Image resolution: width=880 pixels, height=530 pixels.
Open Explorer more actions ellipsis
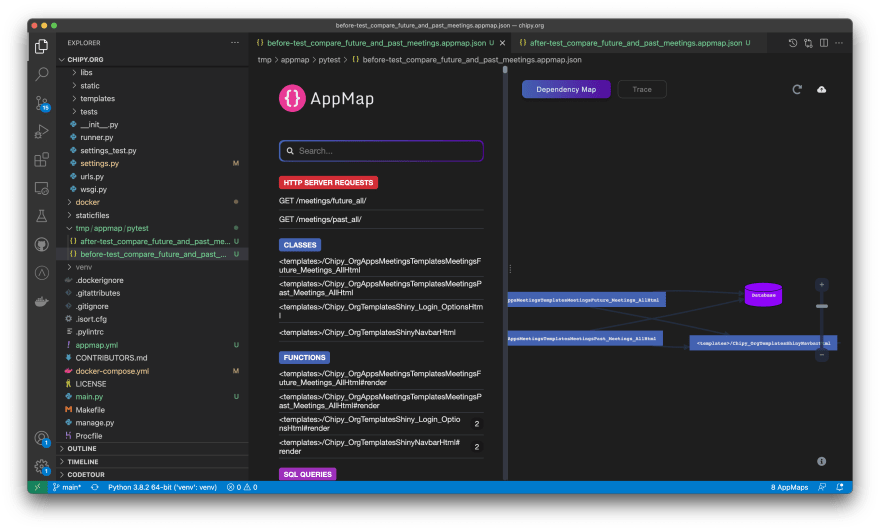click(x=235, y=43)
